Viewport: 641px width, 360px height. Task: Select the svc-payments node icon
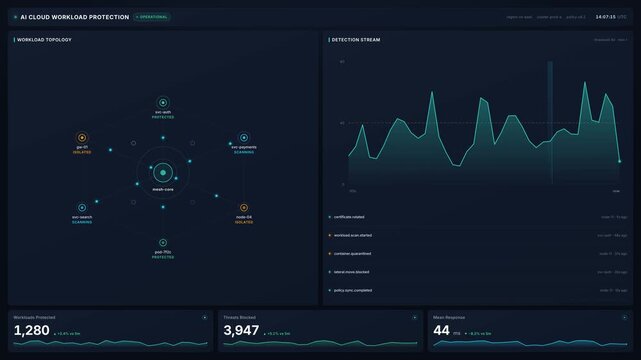coord(244,138)
